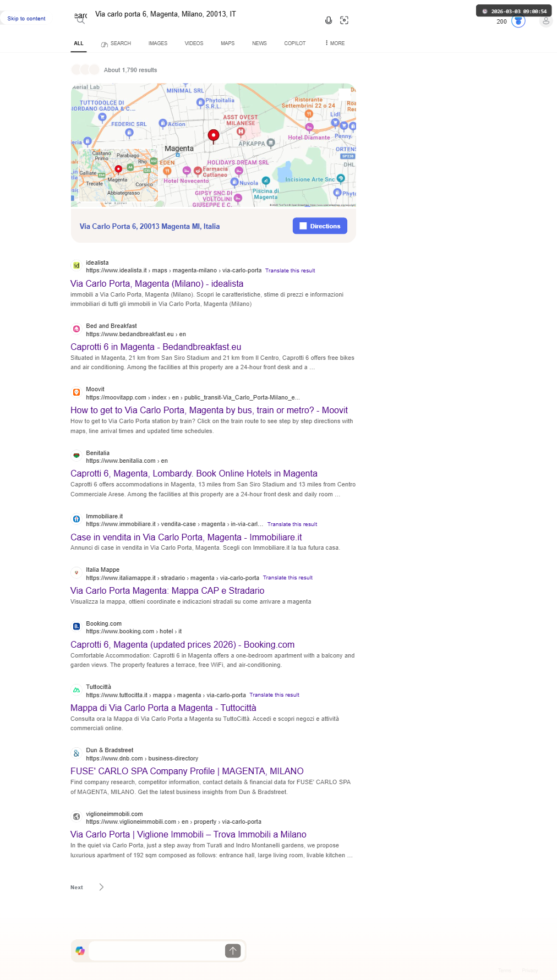Switch to the NEWS tab
Image resolution: width=557 pixels, height=980 pixels.
click(x=259, y=43)
